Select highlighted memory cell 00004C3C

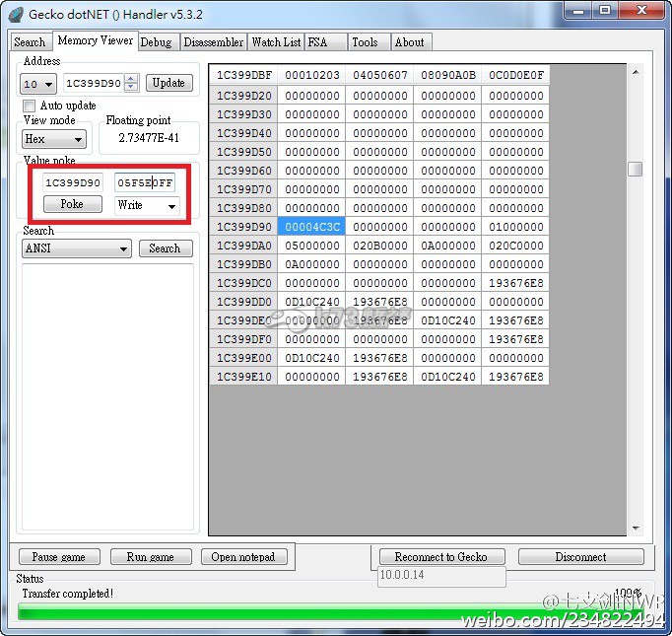pos(310,227)
